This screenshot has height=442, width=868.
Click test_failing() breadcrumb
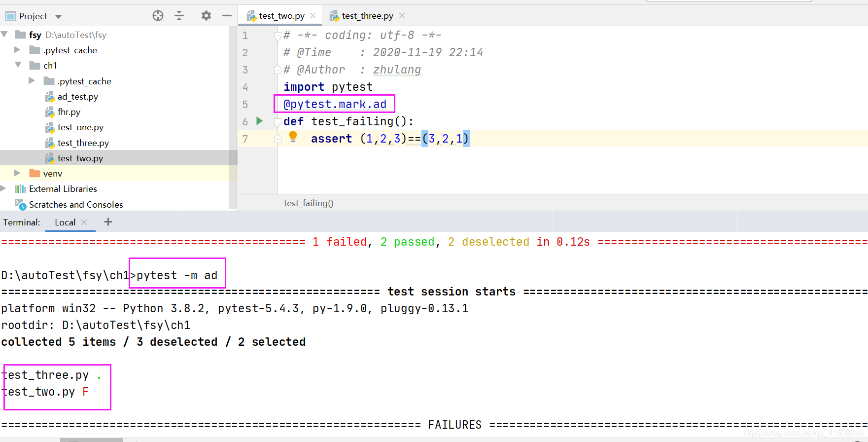point(309,203)
